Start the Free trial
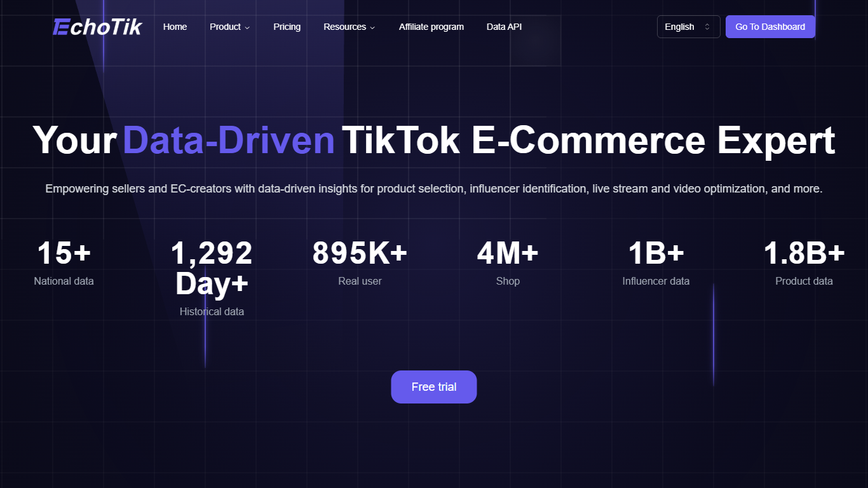This screenshot has height=488, width=868. pyautogui.click(x=434, y=387)
